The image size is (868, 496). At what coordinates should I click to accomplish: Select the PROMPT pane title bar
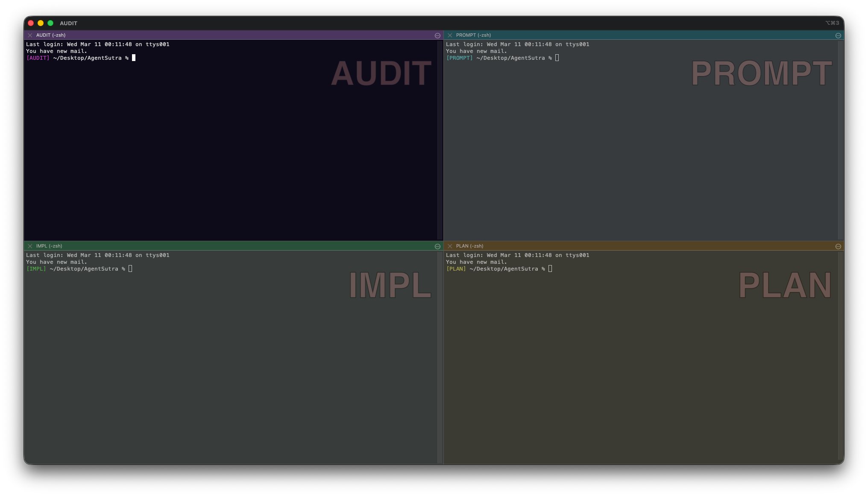(641, 35)
